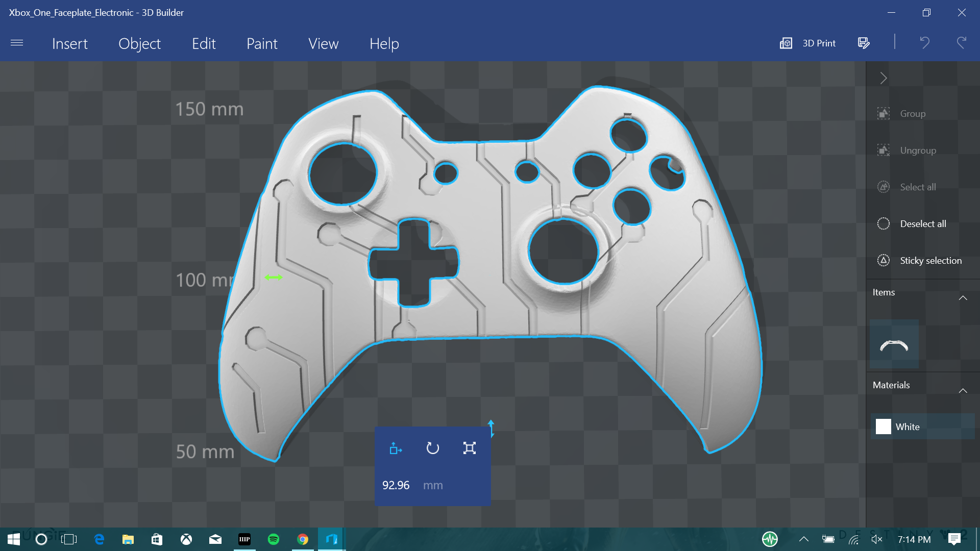Screen dimensions: 980x551
Task: Collapse the right side panel chevron
Action: click(884, 78)
